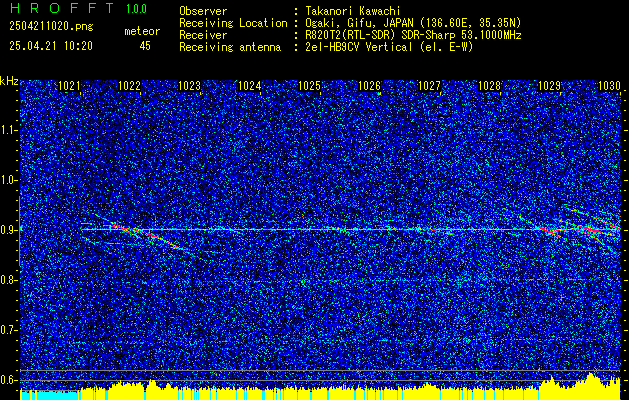Click time marker 1029
Image resolution: width=629 pixels, height=400 pixels.
549,86
